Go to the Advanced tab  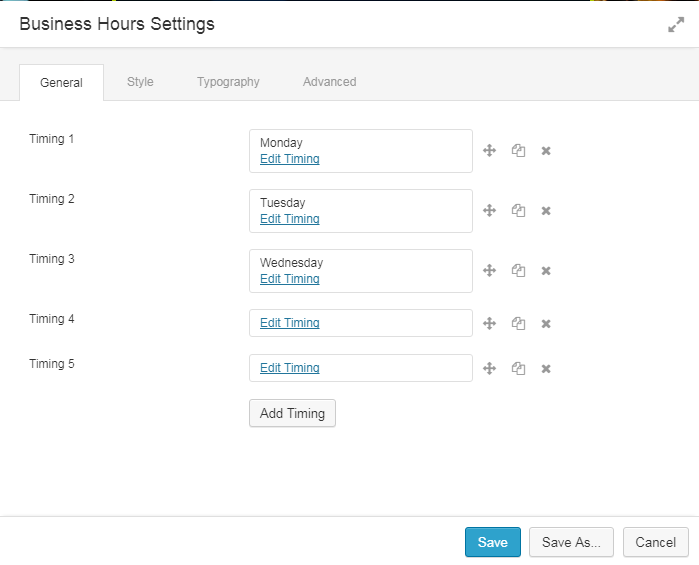329,82
